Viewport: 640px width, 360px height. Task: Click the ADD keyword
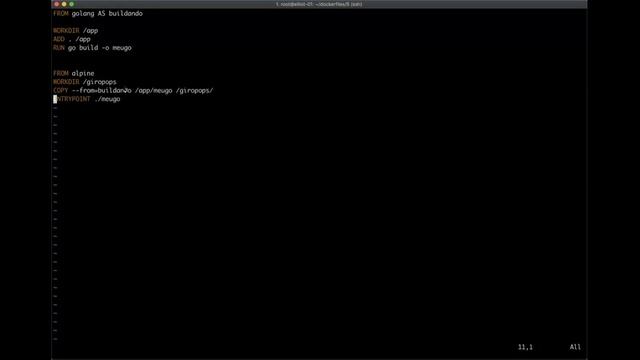click(59, 39)
